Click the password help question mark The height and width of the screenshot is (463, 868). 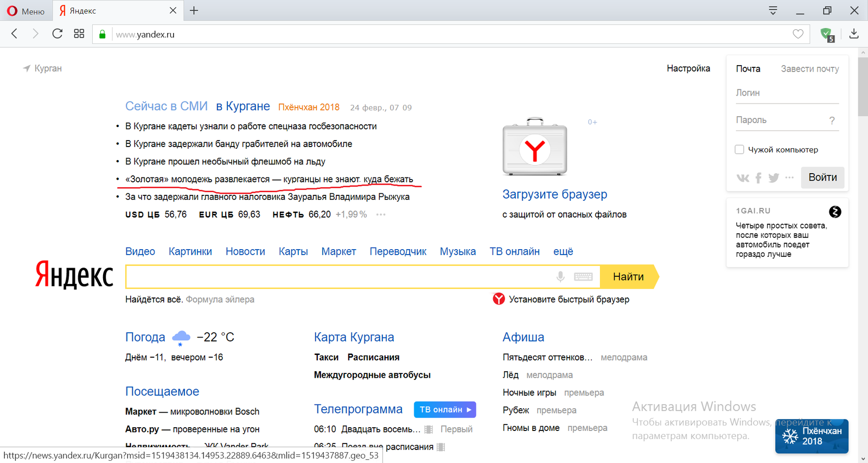[x=832, y=120]
